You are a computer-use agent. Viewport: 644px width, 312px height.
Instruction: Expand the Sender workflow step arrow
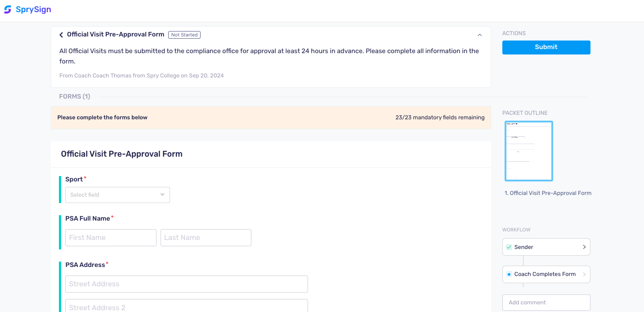pyautogui.click(x=584, y=247)
